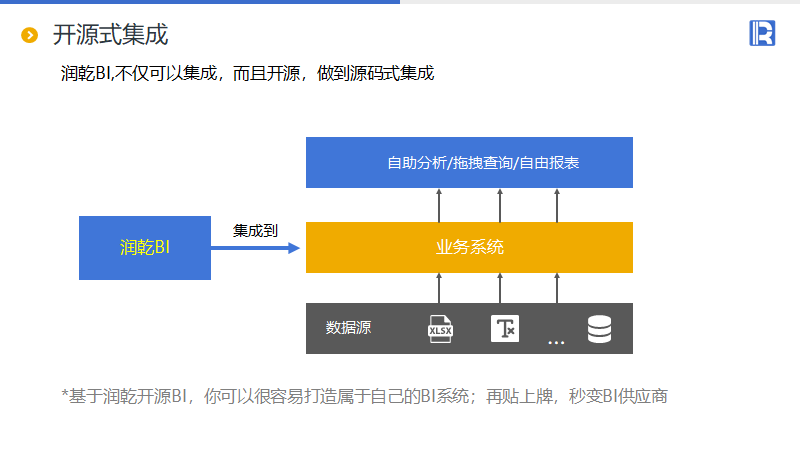Screen dimensions: 800x450
Task: Click the subtitle starting with 润乾BI,不仅可以集成
Action: (x=247, y=73)
